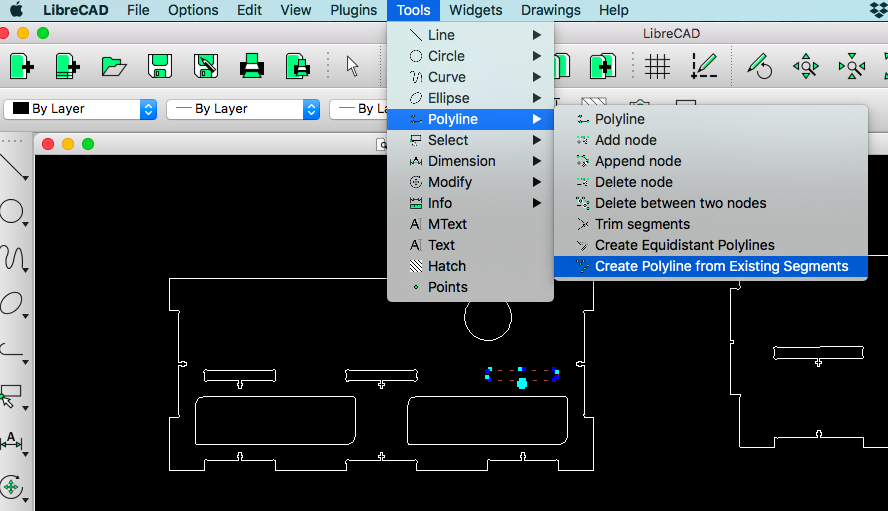Open the Apple menu
The height and width of the screenshot is (511, 888).
tap(17, 10)
